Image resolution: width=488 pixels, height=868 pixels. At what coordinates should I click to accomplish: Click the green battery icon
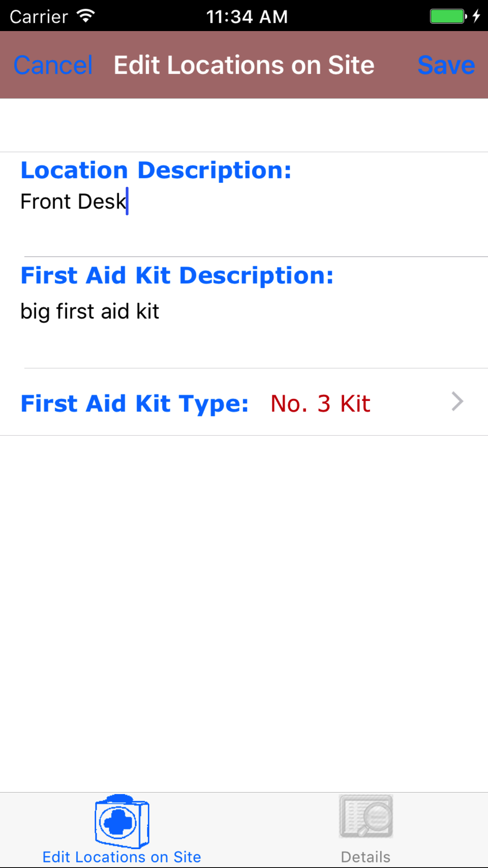tap(448, 16)
